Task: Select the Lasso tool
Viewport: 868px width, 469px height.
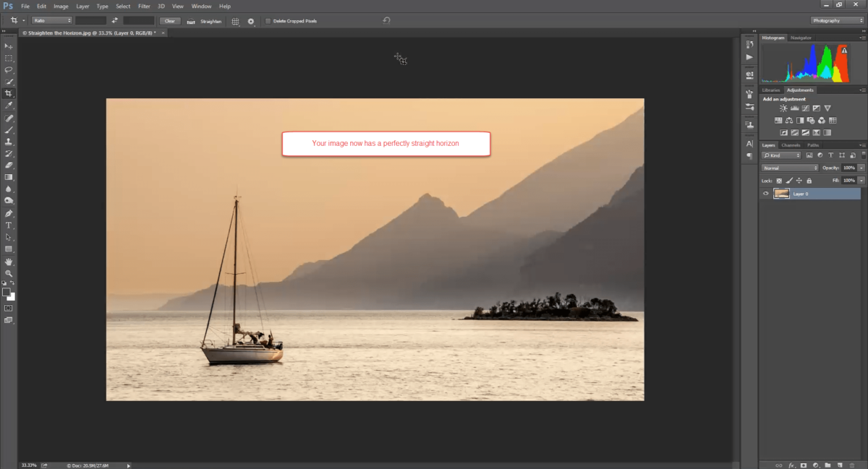Action: [x=9, y=70]
